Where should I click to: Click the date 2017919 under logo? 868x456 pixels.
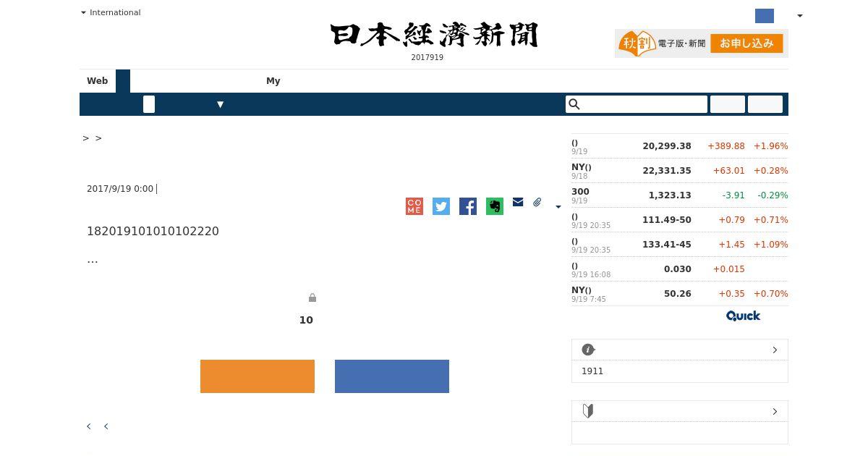click(427, 57)
